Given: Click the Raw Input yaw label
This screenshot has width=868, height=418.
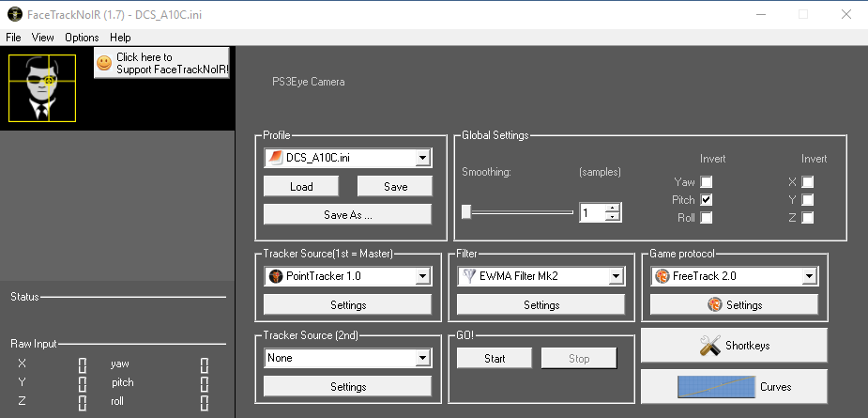Looking at the screenshot, I should click(119, 364).
